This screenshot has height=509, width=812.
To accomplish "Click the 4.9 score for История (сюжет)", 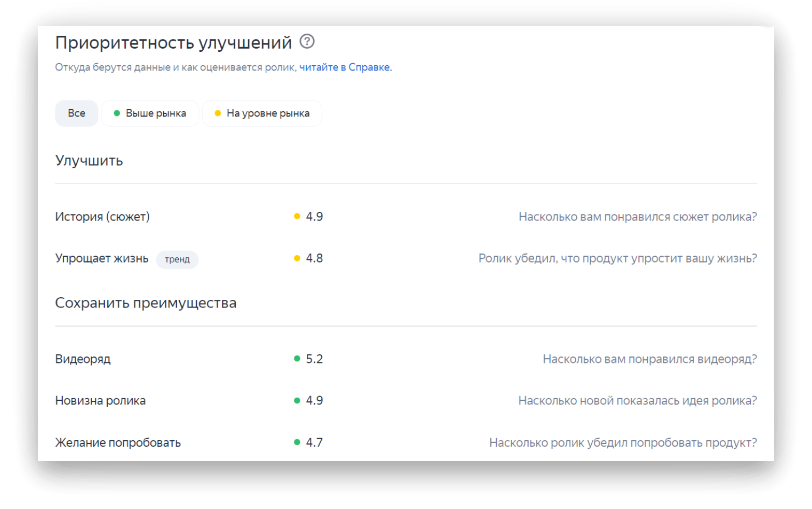I will (314, 216).
